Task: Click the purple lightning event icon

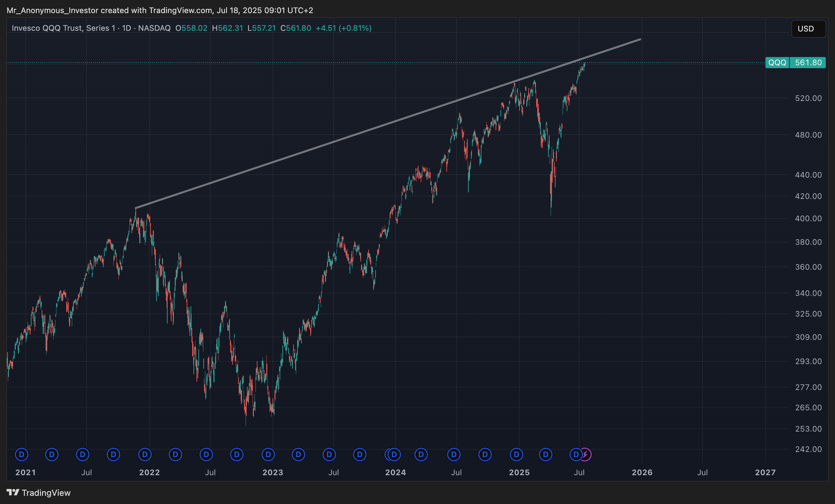Action: 586,455
